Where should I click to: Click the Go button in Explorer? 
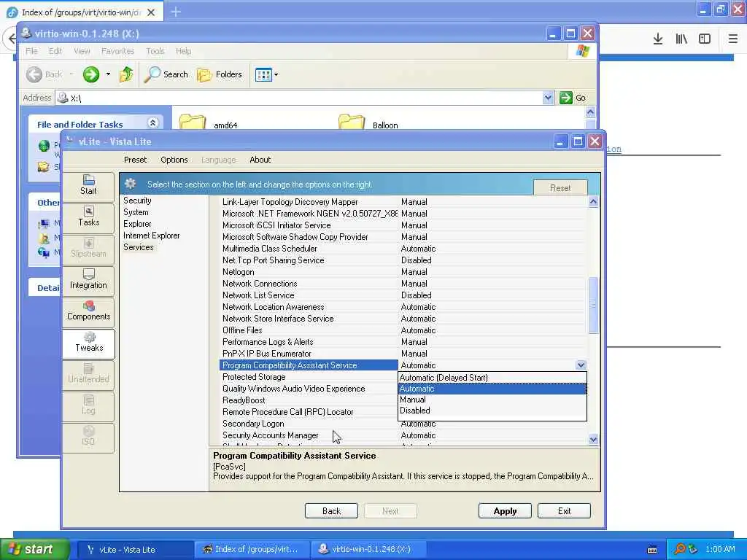573,98
